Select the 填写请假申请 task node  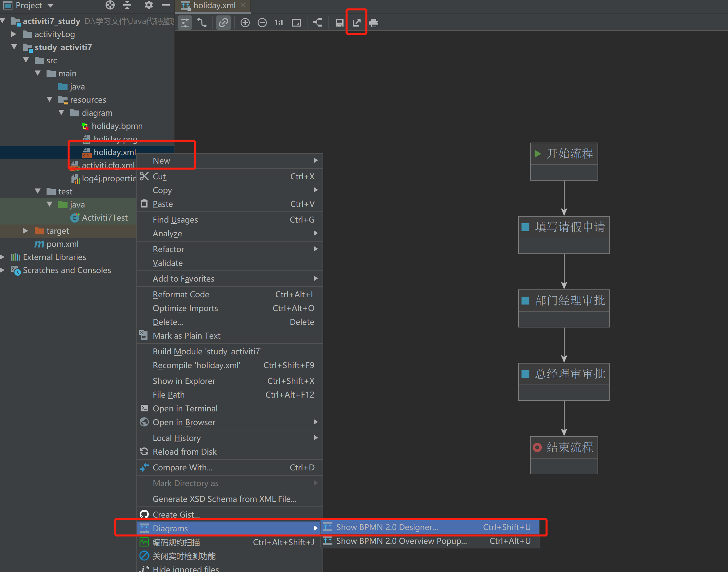click(564, 235)
